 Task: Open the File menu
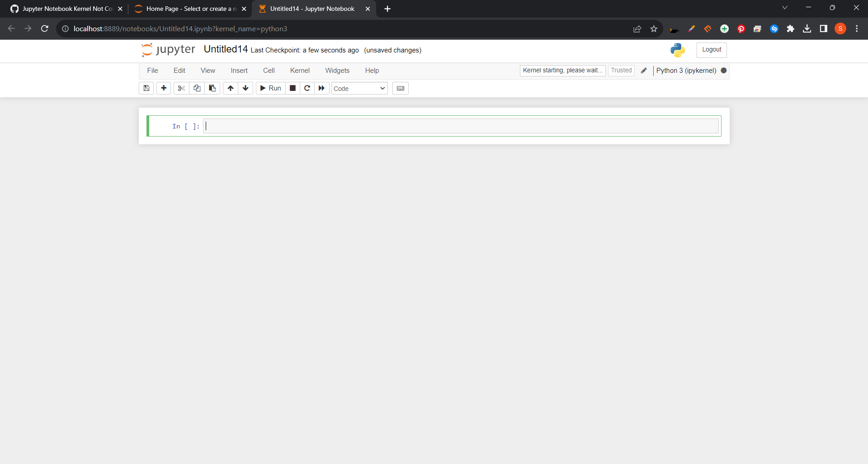click(x=152, y=71)
